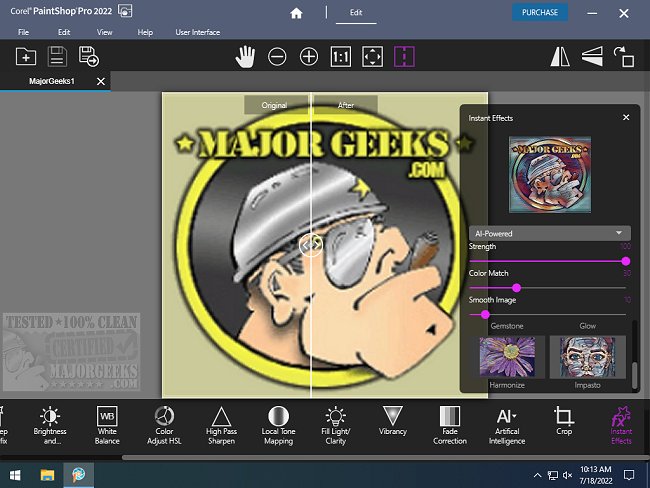Screen dimensions: 650x488
Task: Click the Instant Effects panel scrollbar
Action: 634,375
